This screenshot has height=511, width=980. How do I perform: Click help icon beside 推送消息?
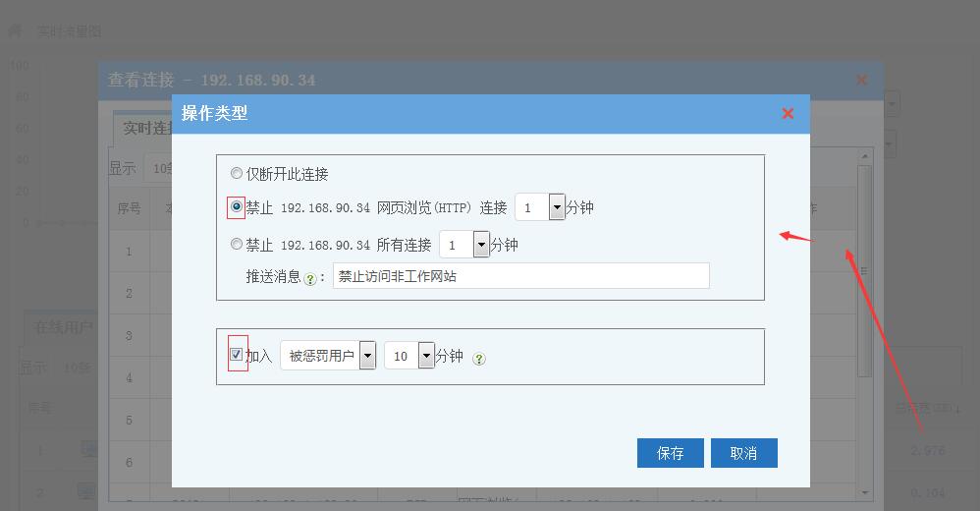click(x=310, y=278)
